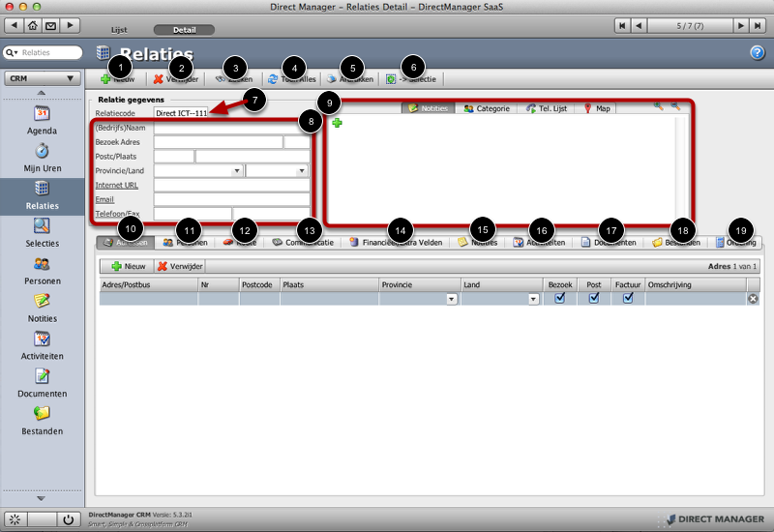
Task: Open Bestanden in the sidebar
Action: pos(42,421)
